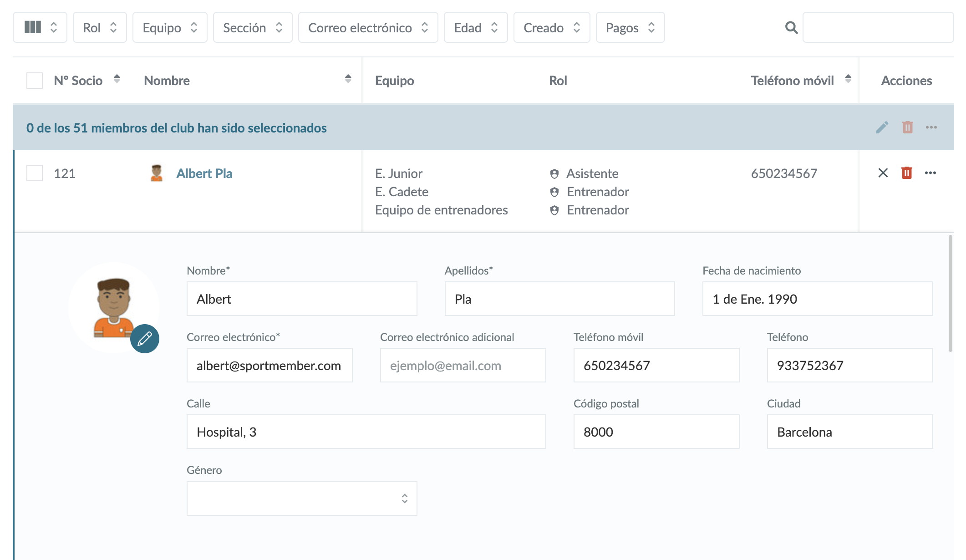Open the Albert Pla name link
This screenshot has height=560, width=966.
(x=204, y=173)
